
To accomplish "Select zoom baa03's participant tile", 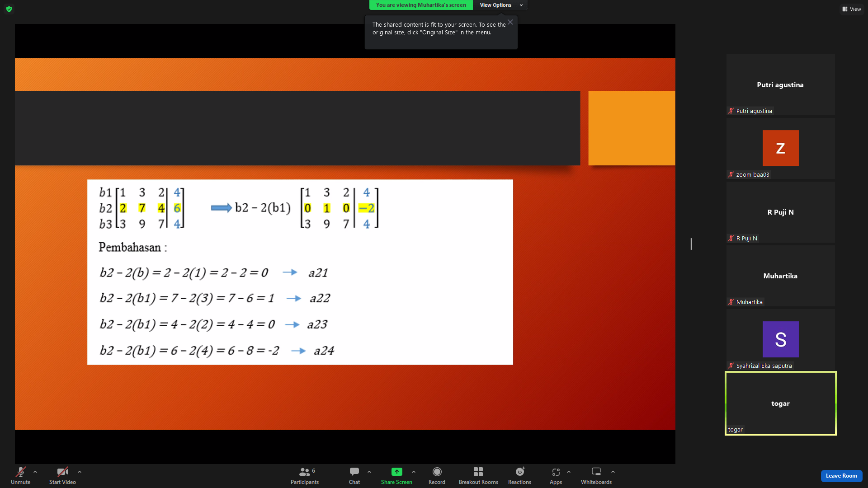I will tap(780, 149).
